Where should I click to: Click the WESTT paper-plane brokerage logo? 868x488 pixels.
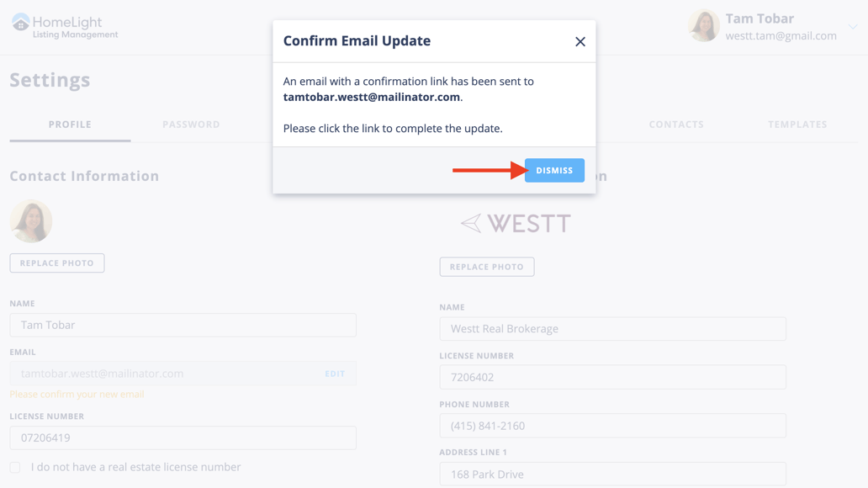515,222
